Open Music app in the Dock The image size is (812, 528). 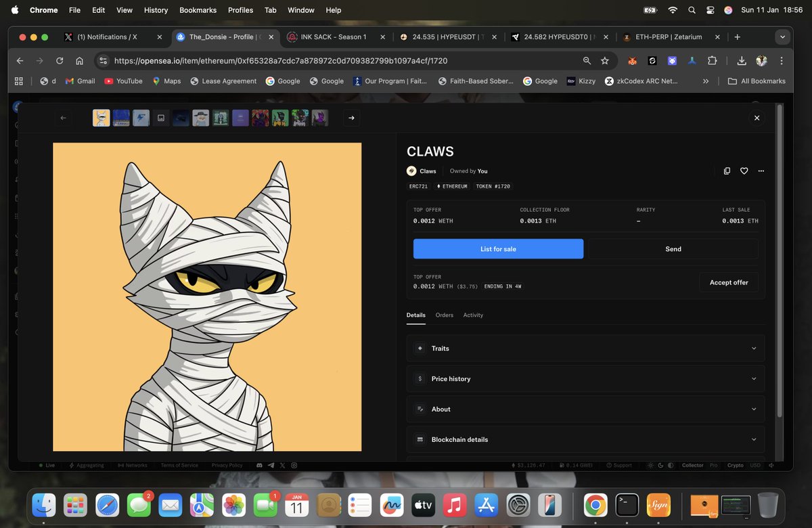coord(455,505)
